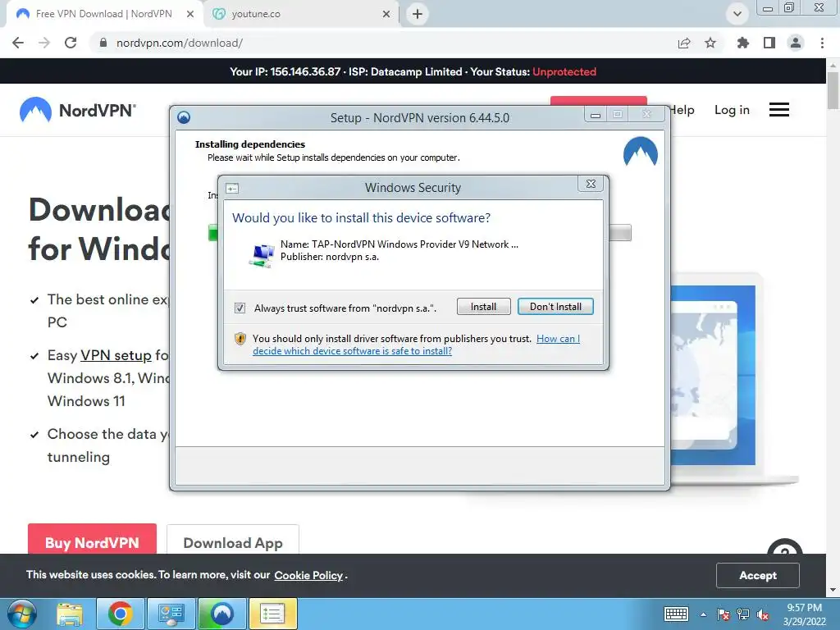
Task: Click the Install button
Action: (x=483, y=307)
